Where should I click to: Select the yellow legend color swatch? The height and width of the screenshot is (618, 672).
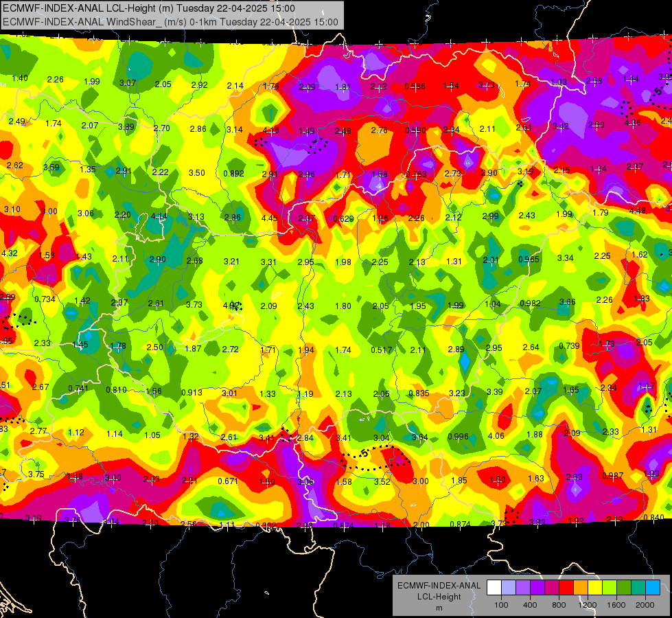(595, 588)
